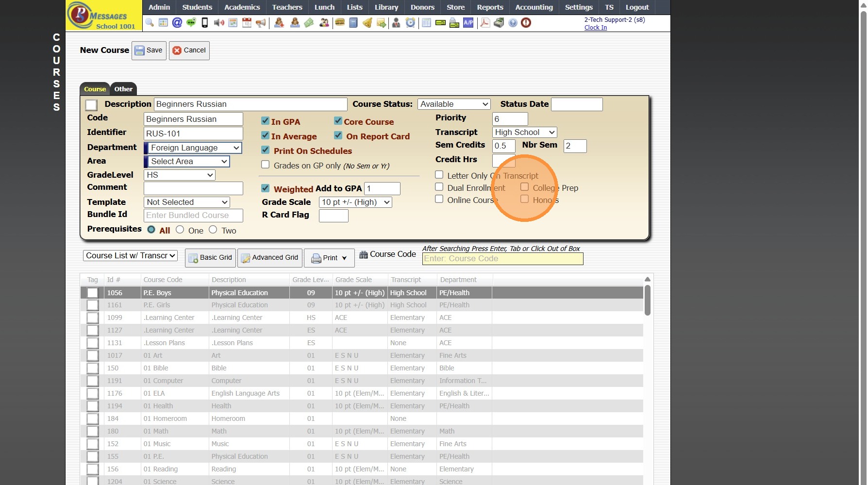This screenshot has width=868, height=485.
Task: Click the hamburger lunch icon
Action: point(340,23)
